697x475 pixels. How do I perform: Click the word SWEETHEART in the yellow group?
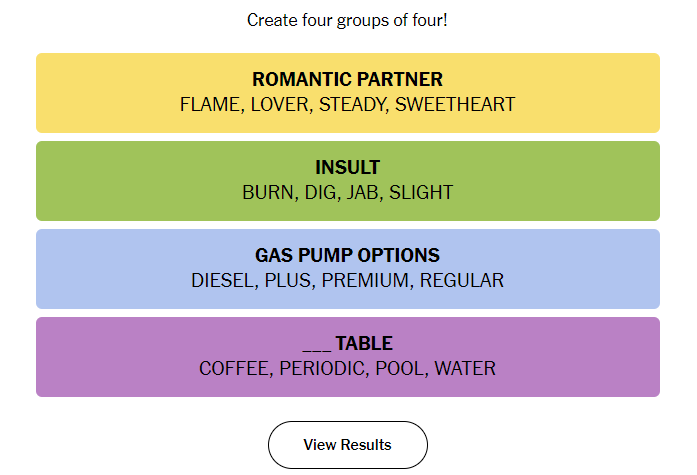click(455, 104)
